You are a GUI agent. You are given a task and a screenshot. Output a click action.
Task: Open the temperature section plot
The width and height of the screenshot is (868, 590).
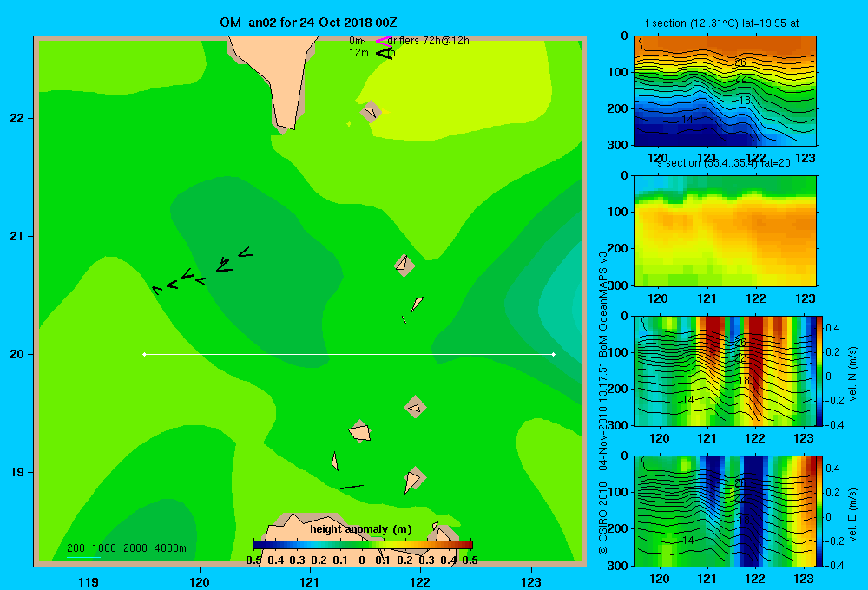pyautogui.click(x=725, y=91)
